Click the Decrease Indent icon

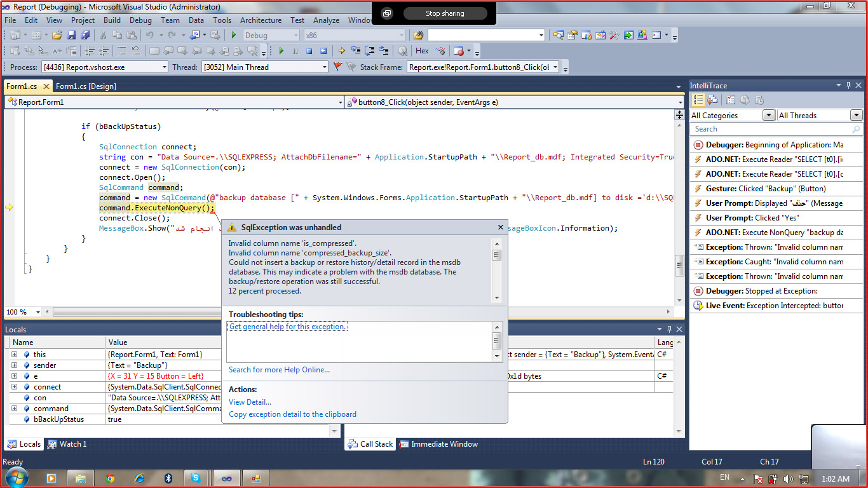click(x=90, y=51)
